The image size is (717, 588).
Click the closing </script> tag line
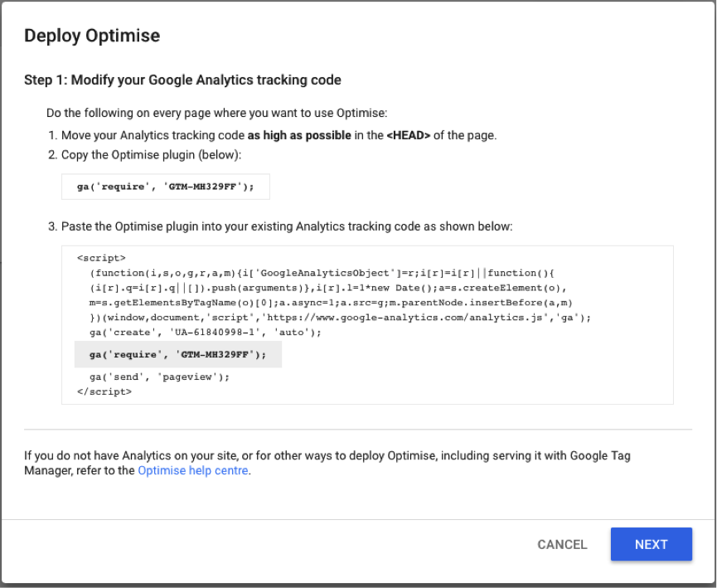click(104, 391)
